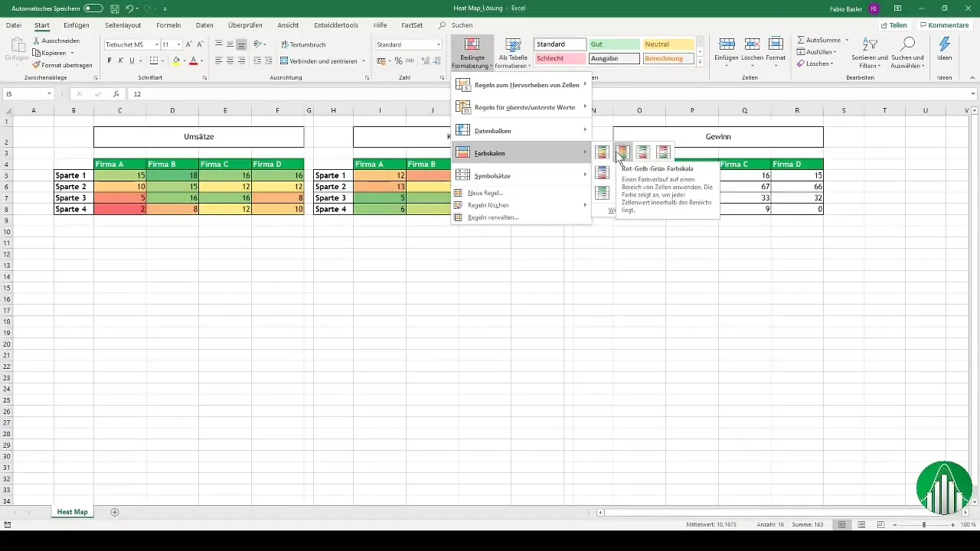Screen dimensions: 980x551
Task: Expand Verbinden und zentrieren dropdown arrow
Action: coord(363,61)
